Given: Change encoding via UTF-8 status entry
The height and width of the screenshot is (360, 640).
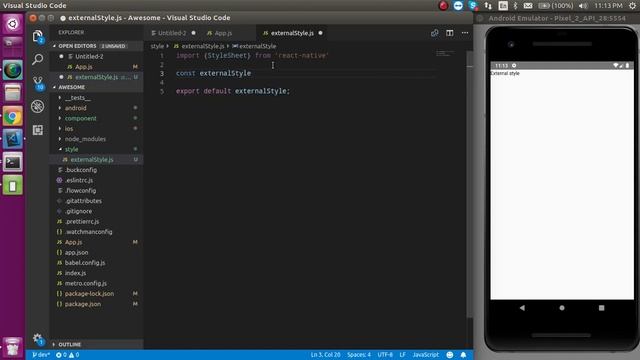Looking at the screenshot, I should click(385, 355).
